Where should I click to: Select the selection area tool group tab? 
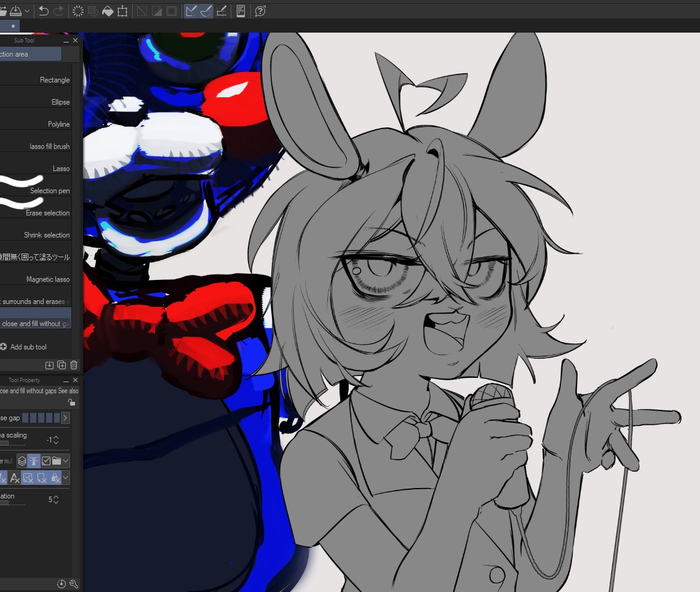coord(31,54)
